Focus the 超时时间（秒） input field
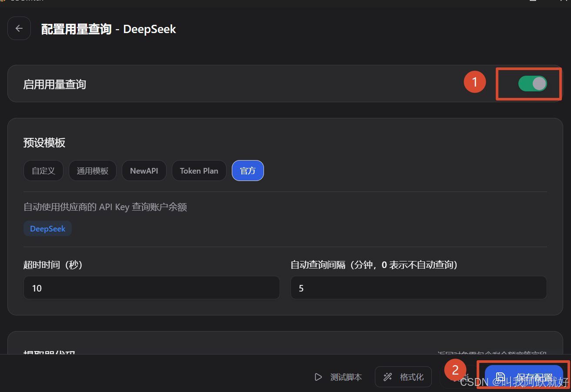Image resolution: width=571 pixels, height=392 pixels. pyautogui.click(x=151, y=288)
